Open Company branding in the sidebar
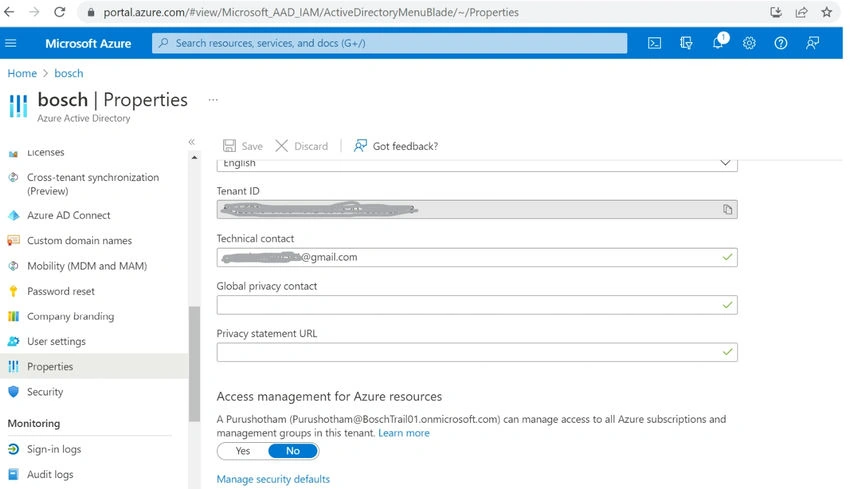Screen dimensions: 850x489 70,316
